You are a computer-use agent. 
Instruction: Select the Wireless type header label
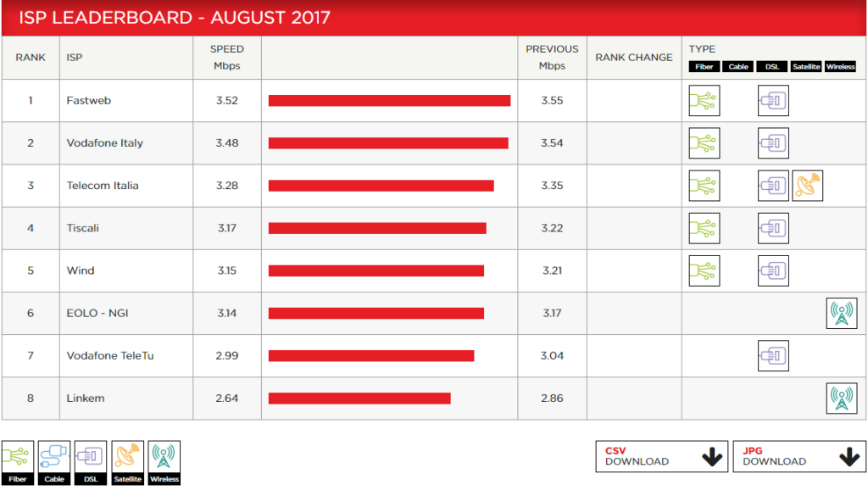pos(840,67)
